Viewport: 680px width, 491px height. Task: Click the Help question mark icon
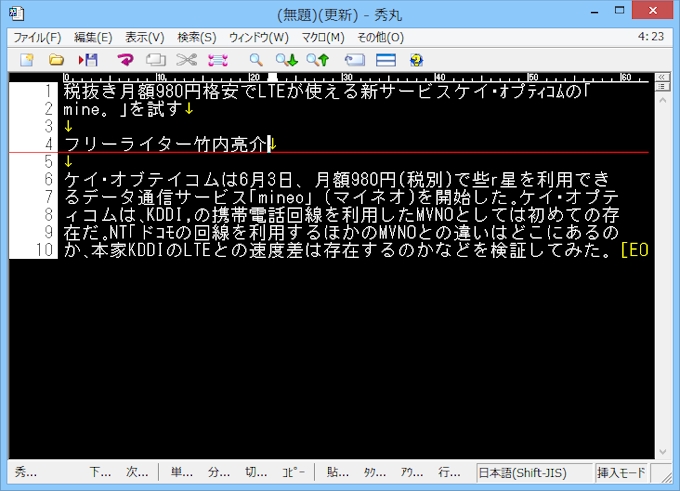click(416, 60)
